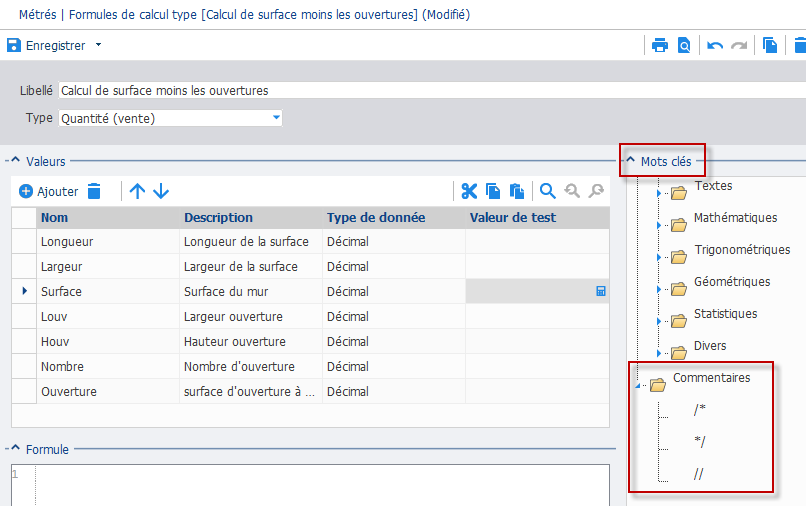The image size is (806, 506).
Task: Collapse the Valeurs section
Action: coord(15,160)
